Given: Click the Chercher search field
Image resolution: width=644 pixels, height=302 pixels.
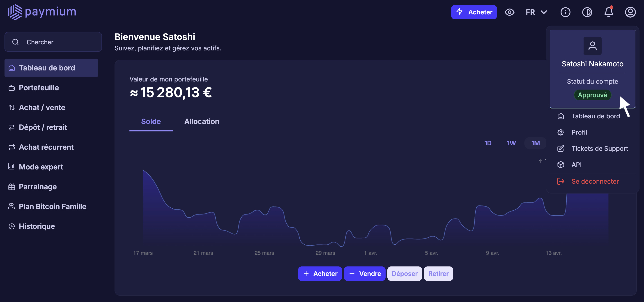Looking at the screenshot, I should 53,42.
